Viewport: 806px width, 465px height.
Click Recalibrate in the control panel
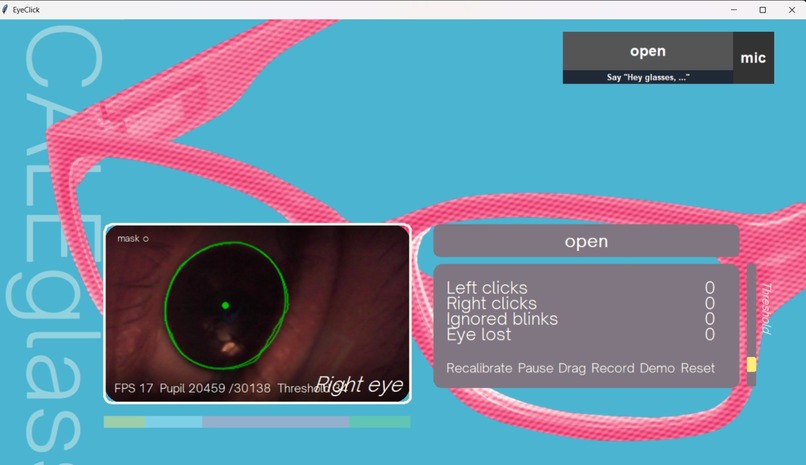click(479, 368)
